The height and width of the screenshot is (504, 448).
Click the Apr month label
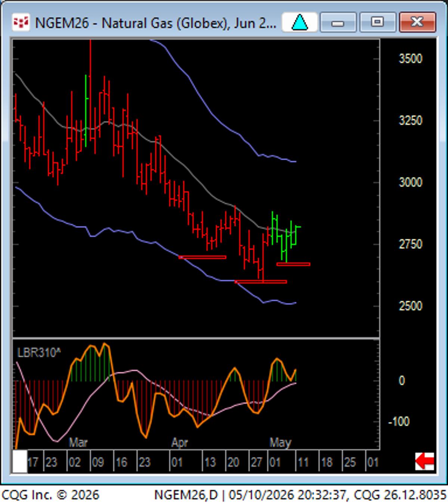click(x=180, y=443)
